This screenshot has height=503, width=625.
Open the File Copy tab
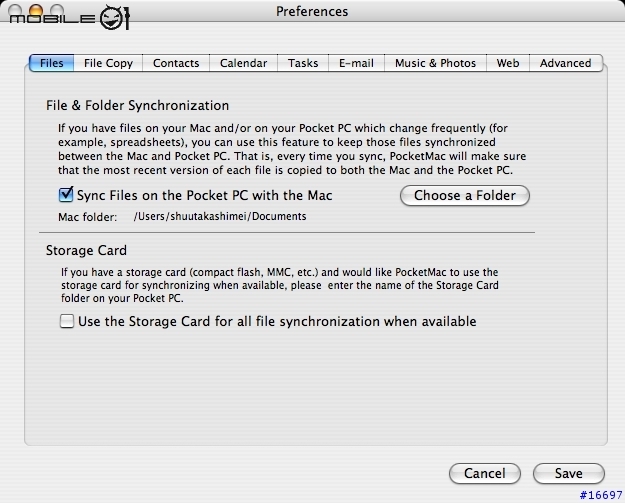[108, 63]
